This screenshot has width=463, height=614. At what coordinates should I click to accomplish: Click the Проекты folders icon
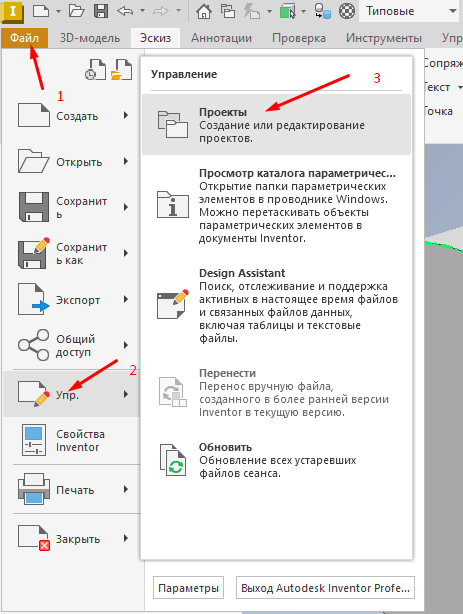[x=173, y=125]
